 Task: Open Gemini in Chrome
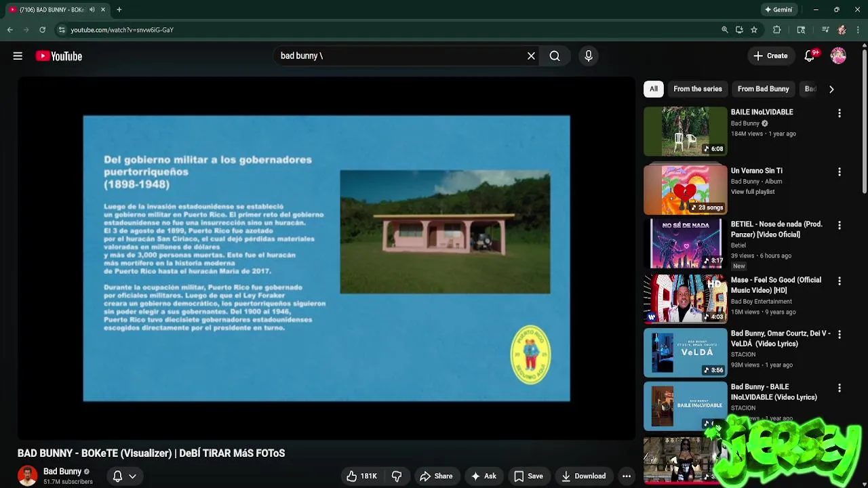tap(778, 9)
